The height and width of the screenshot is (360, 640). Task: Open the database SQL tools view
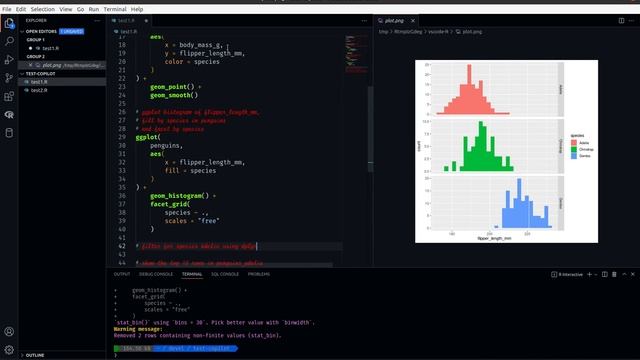9,133
